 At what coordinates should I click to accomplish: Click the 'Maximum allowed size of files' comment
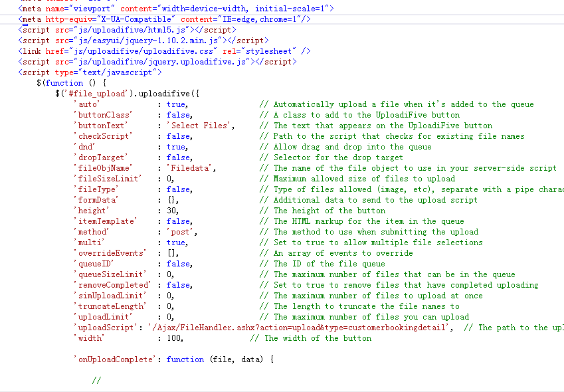tap(357, 179)
